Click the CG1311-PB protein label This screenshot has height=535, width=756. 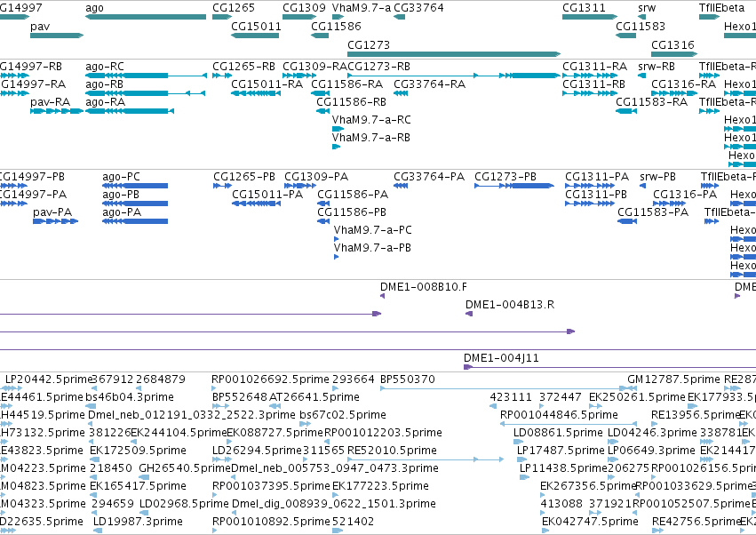(x=596, y=195)
